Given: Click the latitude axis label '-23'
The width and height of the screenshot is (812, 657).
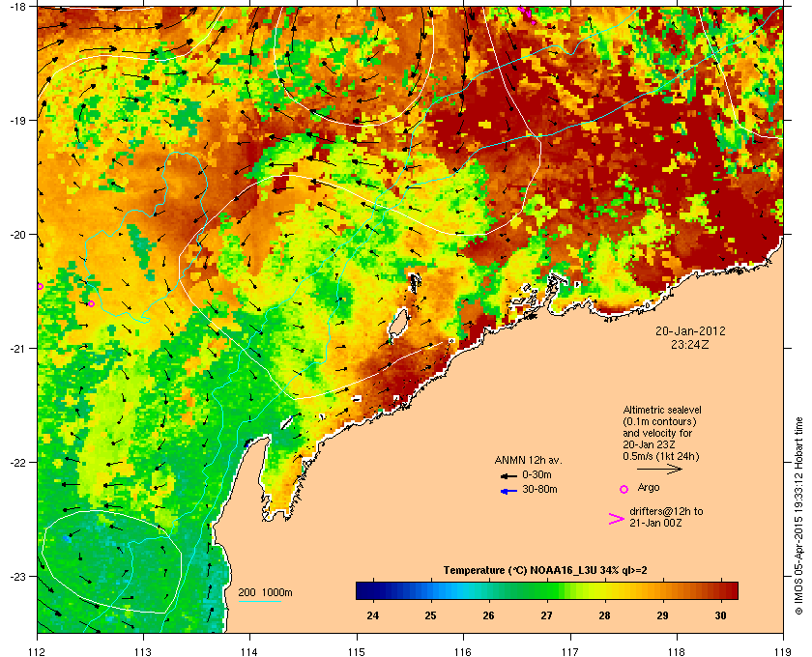Looking at the screenshot, I should click(17, 576).
